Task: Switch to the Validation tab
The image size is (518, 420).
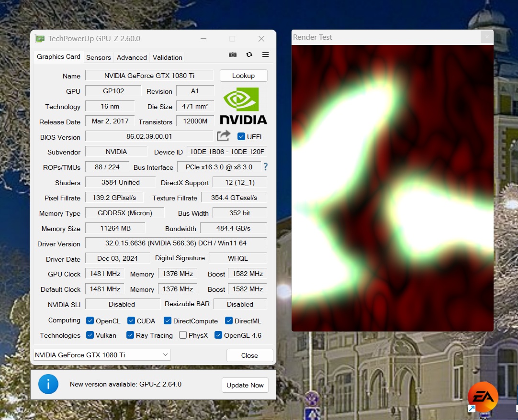Action: [167, 57]
